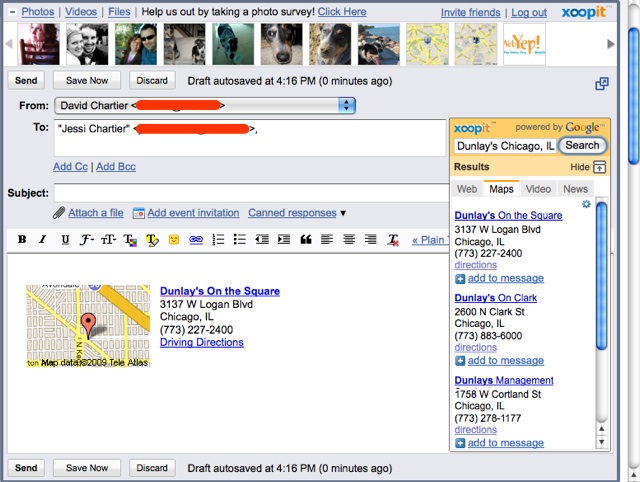Click the Log out link
640x482 pixels.
pos(529,13)
